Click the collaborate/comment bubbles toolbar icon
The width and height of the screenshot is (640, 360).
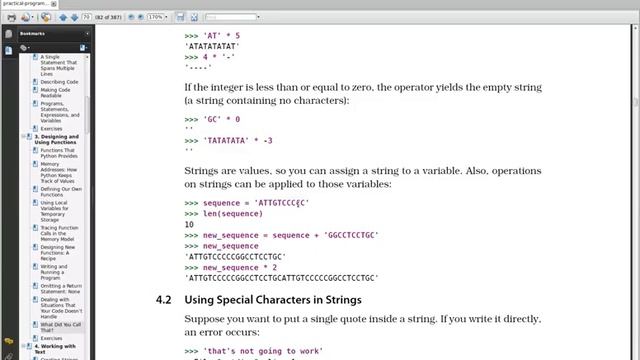click(46, 17)
